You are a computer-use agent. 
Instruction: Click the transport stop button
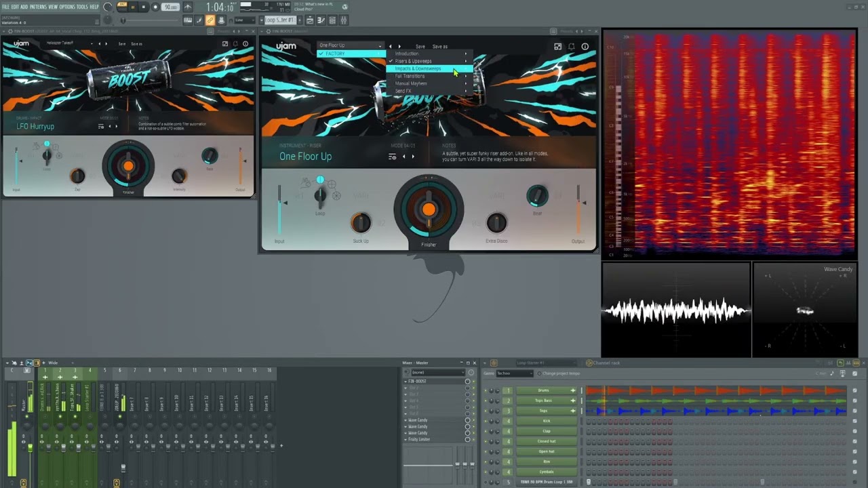tap(144, 7)
